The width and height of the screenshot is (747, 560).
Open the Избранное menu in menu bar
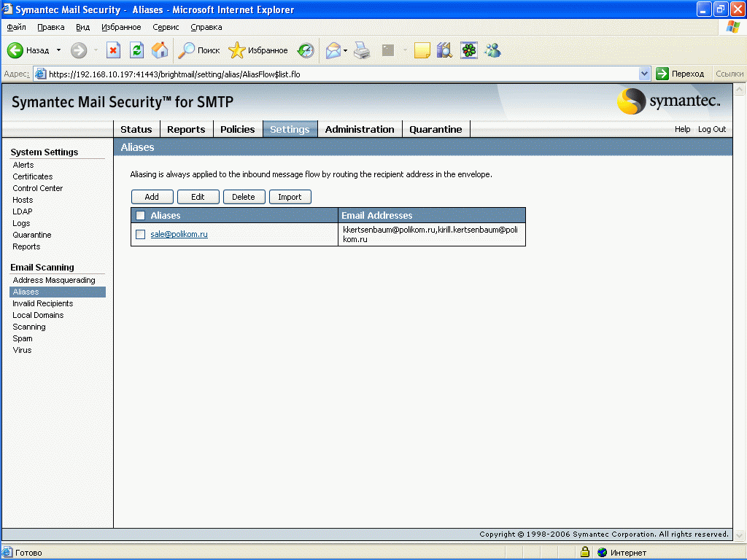coord(122,27)
